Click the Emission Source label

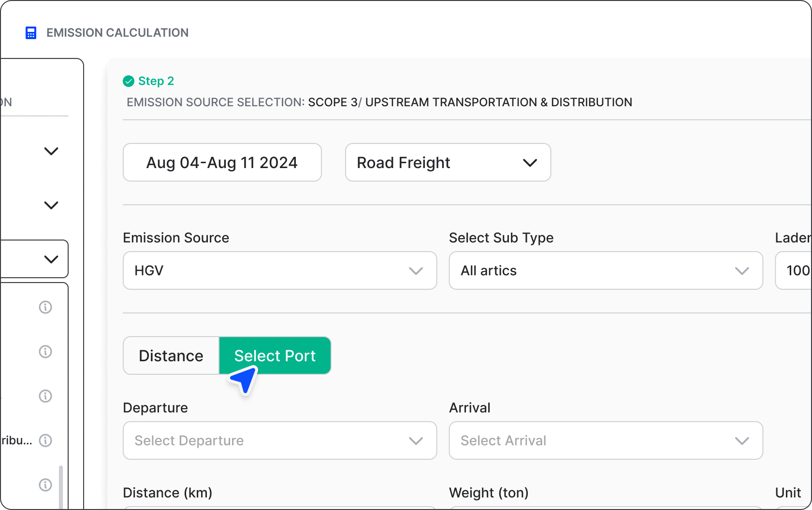coord(176,238)
